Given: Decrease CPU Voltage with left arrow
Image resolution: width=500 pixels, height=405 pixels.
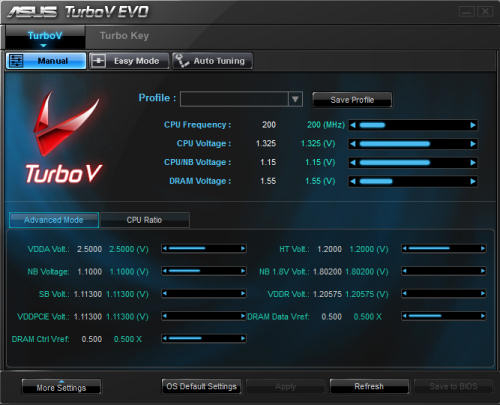Looking at the screenshot, I should pyautogui.click(x=353, y=144).
